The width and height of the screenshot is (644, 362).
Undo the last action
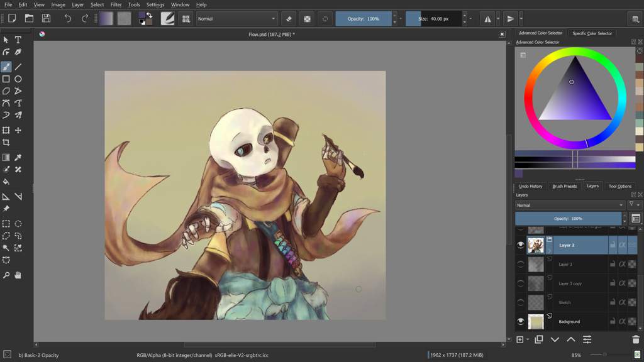tap(68, 18)
